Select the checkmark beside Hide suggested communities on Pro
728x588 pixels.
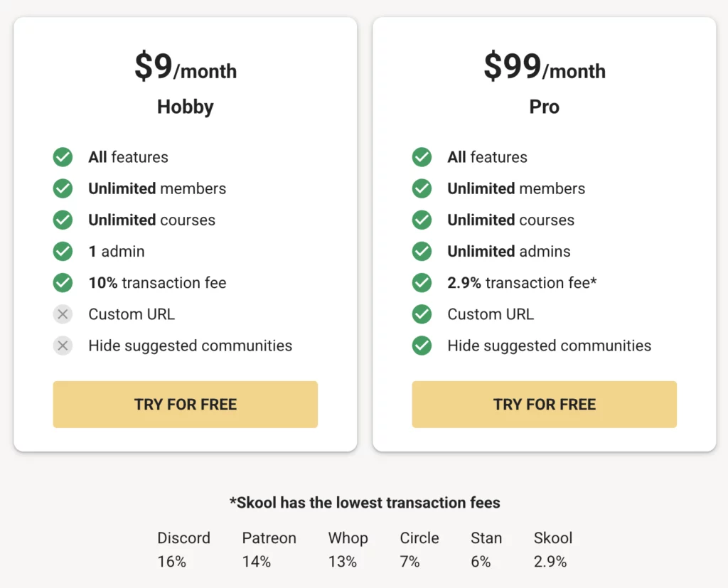[x=422, y=346]
